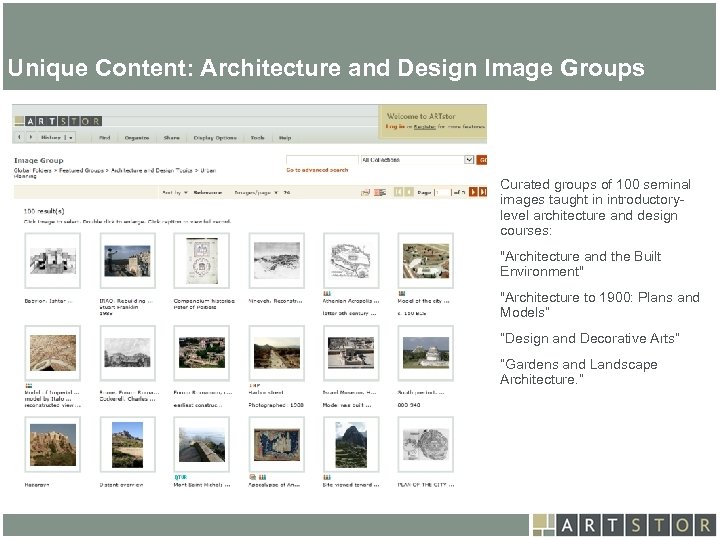Image resolution: width=720 pixels, height=540 pixels.
Task: Expand the All Collections dropdown
Action: [468, 159]
